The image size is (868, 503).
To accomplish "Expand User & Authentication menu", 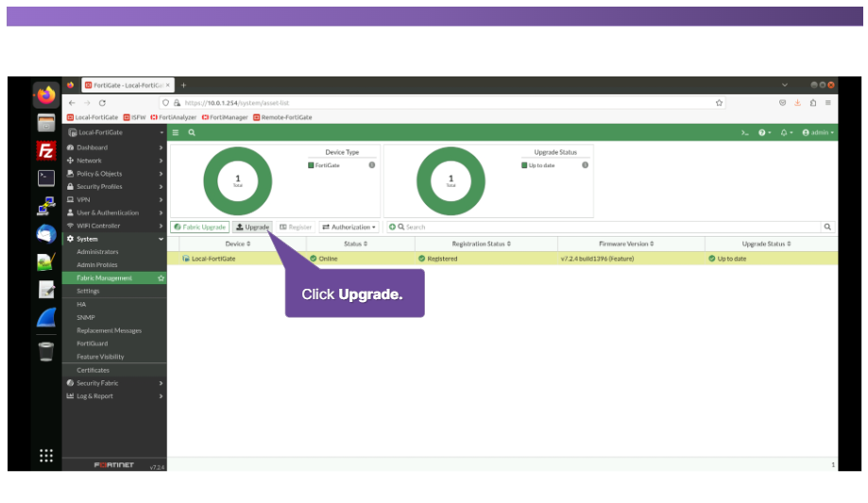I will (x=114, y=213).
